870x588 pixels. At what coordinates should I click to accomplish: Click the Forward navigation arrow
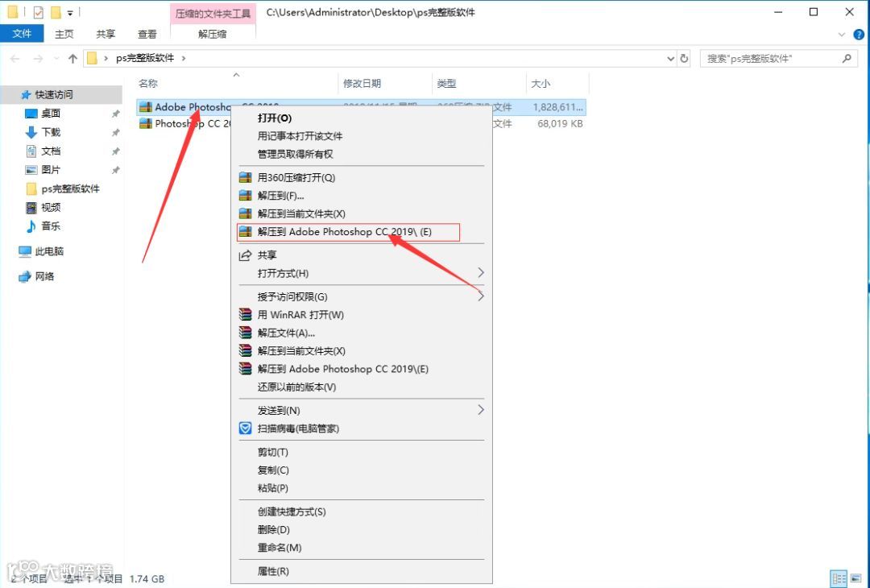click(x=38, y=58)
